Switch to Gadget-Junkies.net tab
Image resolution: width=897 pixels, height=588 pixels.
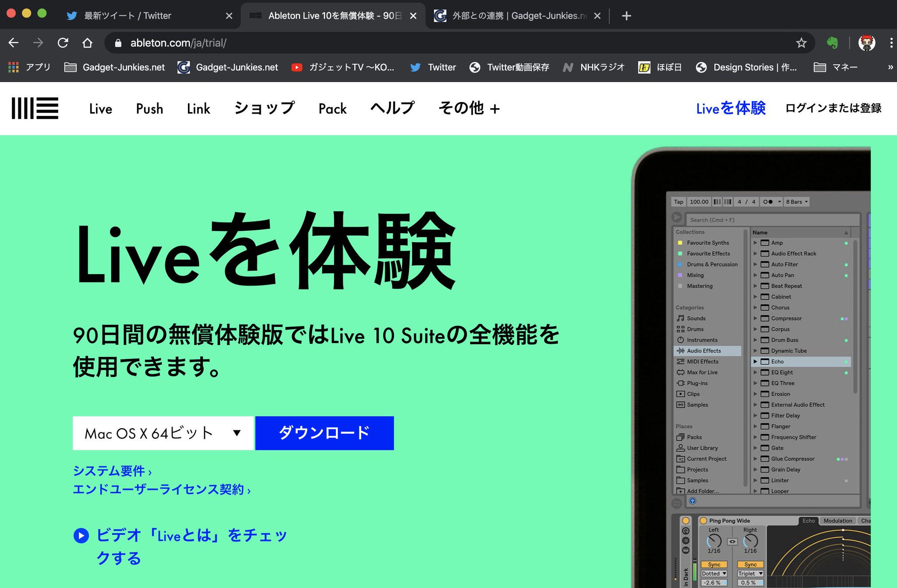click(517, 16)
